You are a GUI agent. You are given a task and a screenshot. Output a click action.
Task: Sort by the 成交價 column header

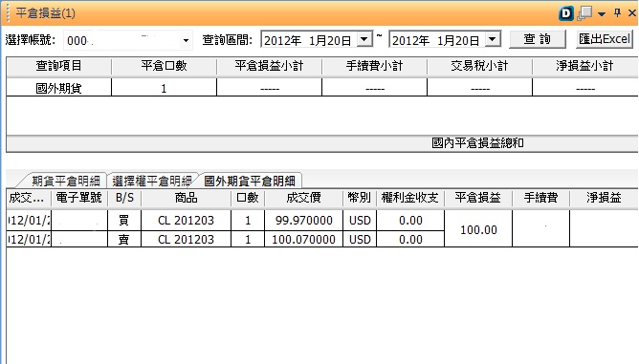[x=303, y=198]
